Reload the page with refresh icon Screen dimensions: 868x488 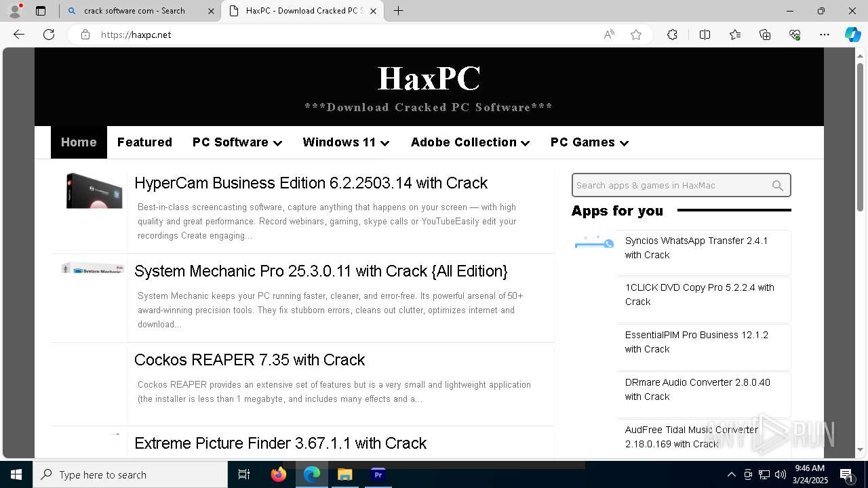coord(49,35)
